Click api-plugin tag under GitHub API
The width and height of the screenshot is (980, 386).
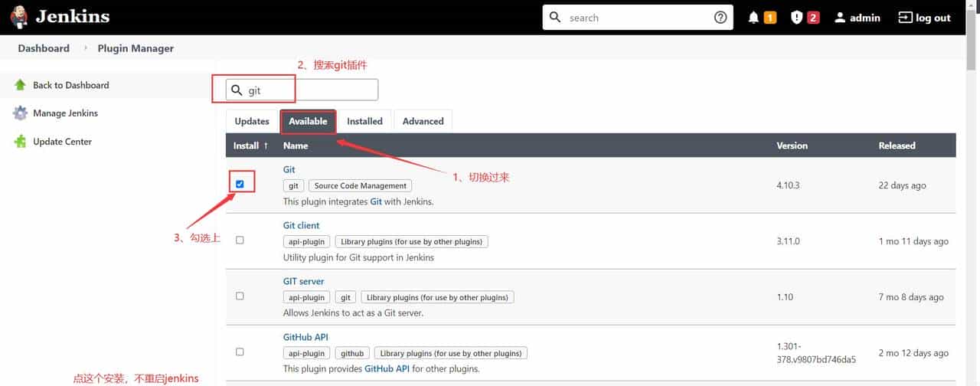point(307,353)
